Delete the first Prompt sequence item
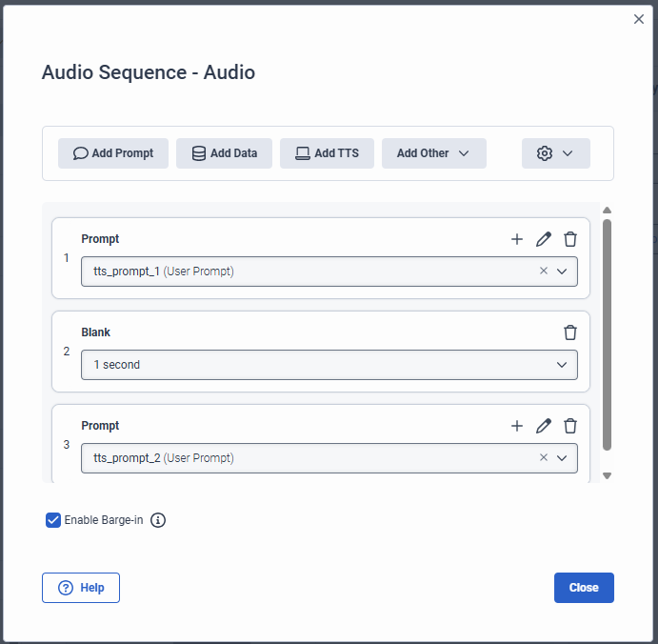 click(x=570, y=239)
